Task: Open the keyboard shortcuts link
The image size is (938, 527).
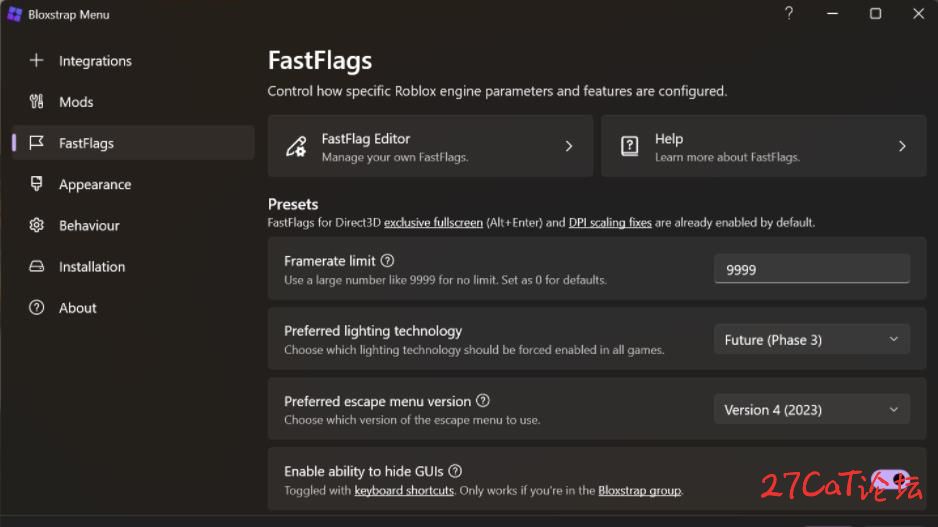Action: (x=404, y=491)
